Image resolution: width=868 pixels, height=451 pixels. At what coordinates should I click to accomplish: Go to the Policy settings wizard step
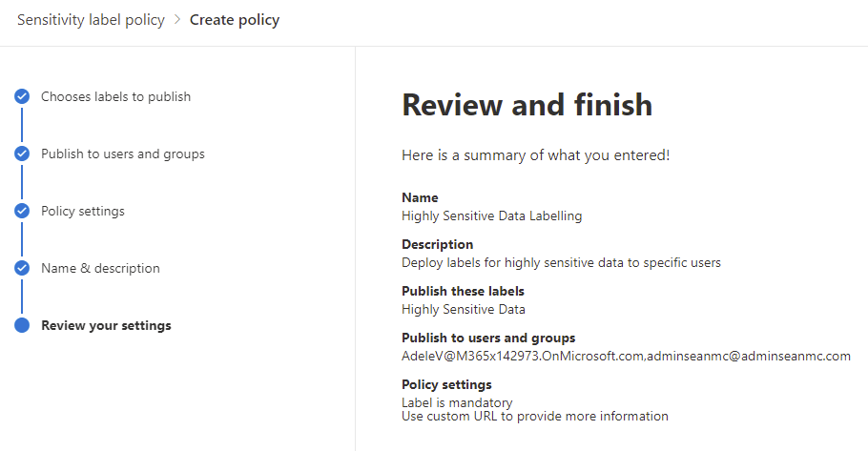83,211
